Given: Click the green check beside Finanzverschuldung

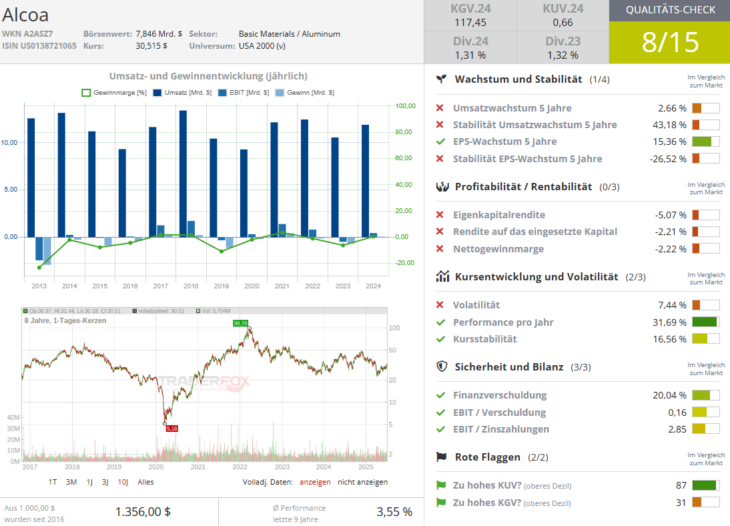Looking at the screenshot, I should pos(440,395).
